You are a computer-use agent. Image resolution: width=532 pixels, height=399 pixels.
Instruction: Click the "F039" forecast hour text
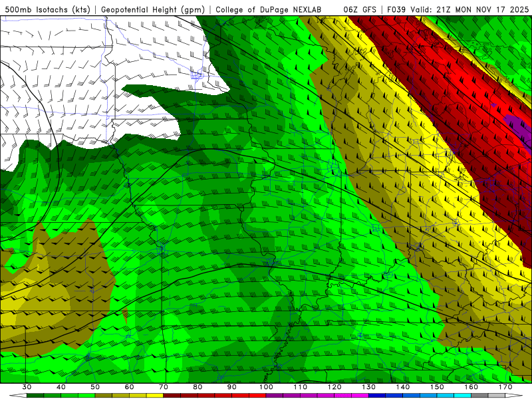point(396,9)
